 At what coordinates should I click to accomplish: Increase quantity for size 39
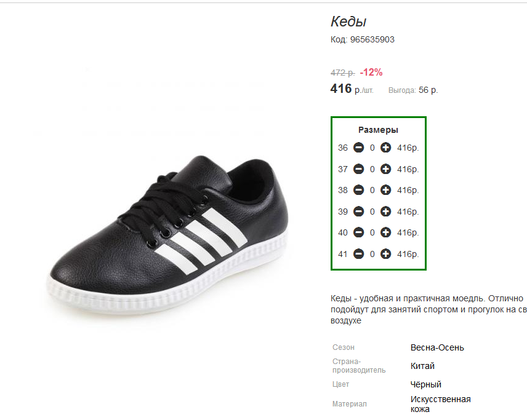[385, 212]
